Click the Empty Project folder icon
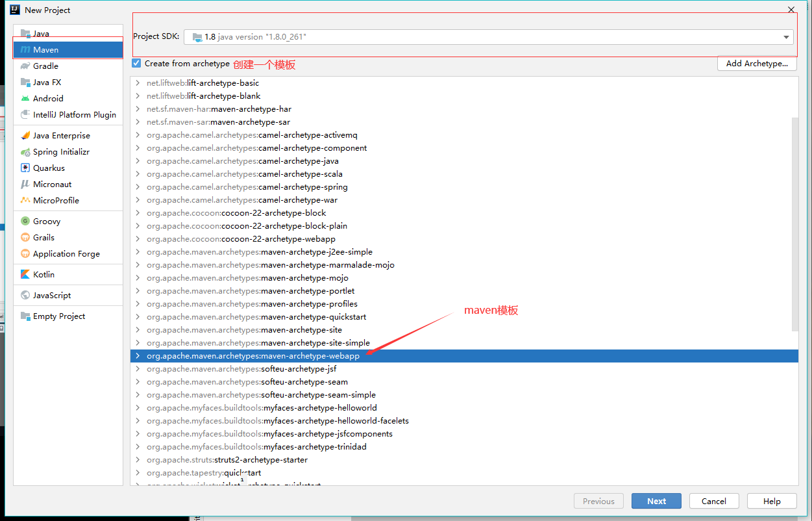The height and width of the screenshot is (521, 812). [x=25, y=316]
